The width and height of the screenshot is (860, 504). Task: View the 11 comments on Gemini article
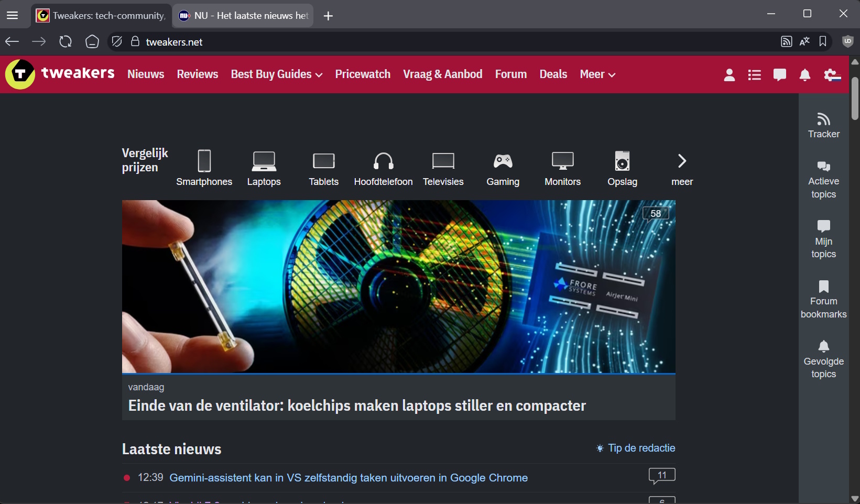[662, 476]
